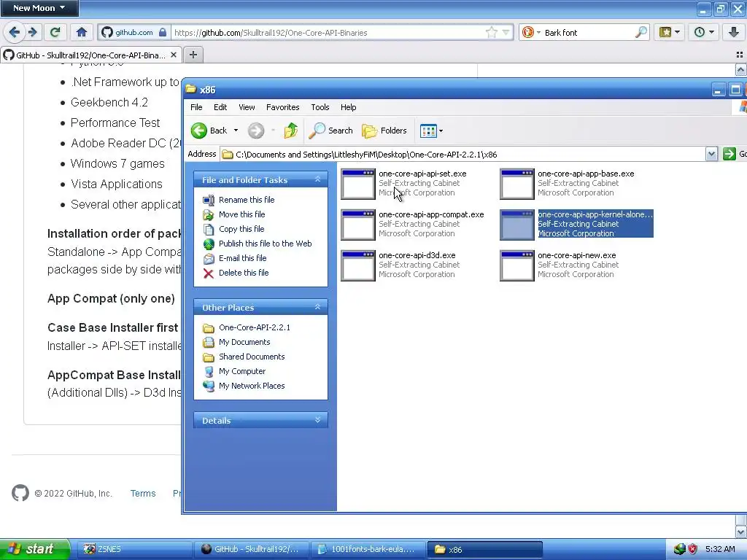Open the Explorer Back history dropdown arrow

(x=236, y=131)
